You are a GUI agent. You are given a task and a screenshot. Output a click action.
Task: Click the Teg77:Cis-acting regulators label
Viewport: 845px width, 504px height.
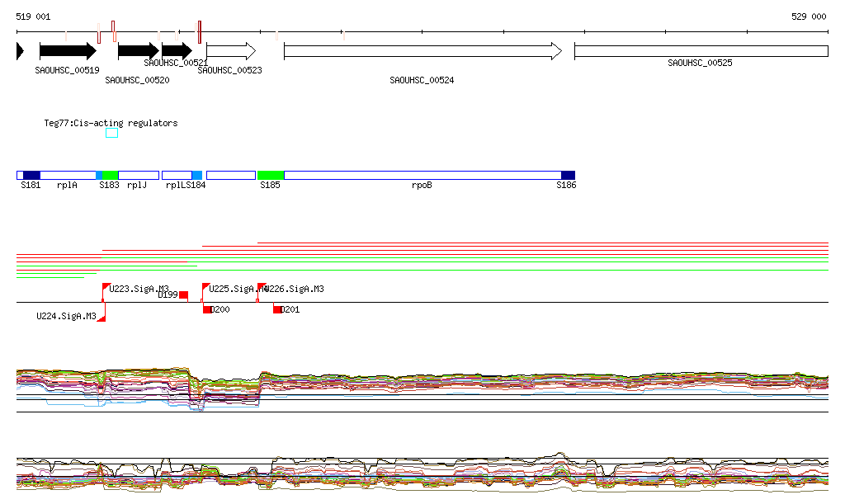pyautogui.click(x=111, y=123)
